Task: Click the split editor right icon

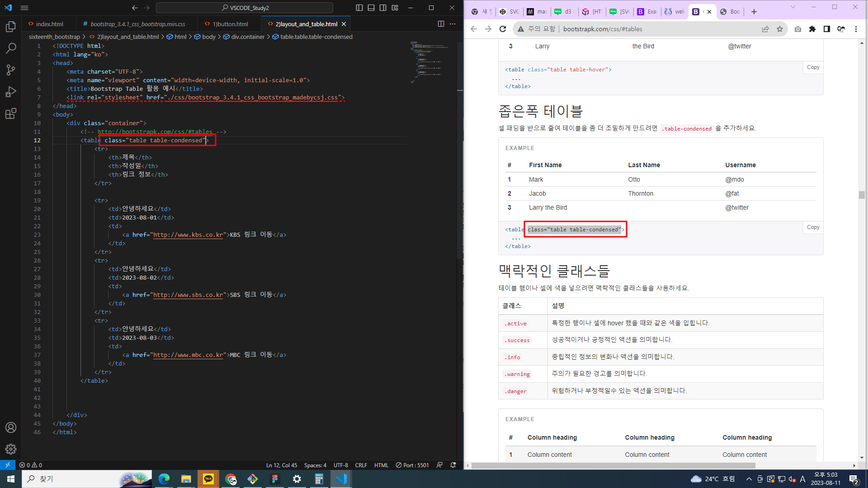Action: coord(441,24)
